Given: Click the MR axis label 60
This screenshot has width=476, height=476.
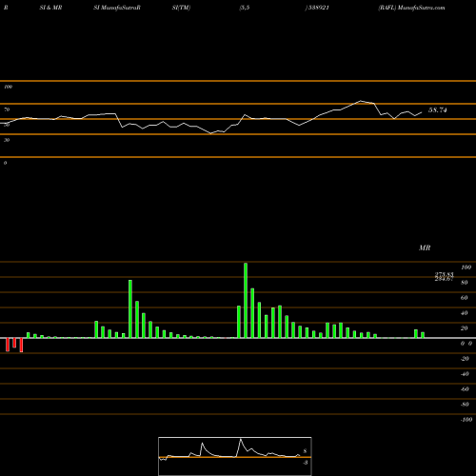Looking at the screenshot, I should [465, 298].
